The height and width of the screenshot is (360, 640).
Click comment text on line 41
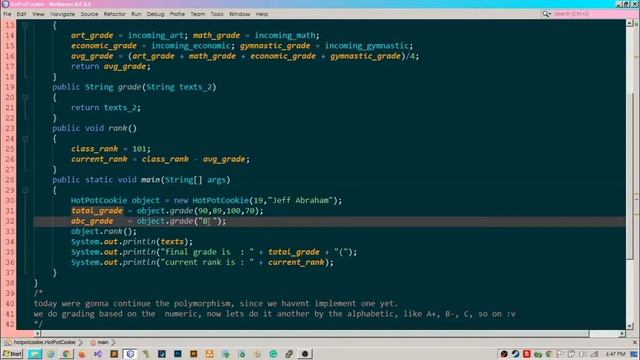(275, 314)
